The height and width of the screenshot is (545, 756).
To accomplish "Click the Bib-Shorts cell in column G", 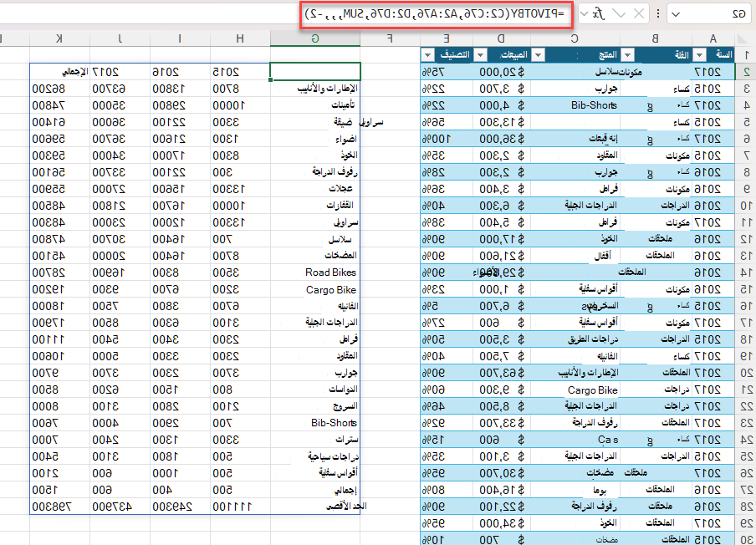I will (334, 423).
